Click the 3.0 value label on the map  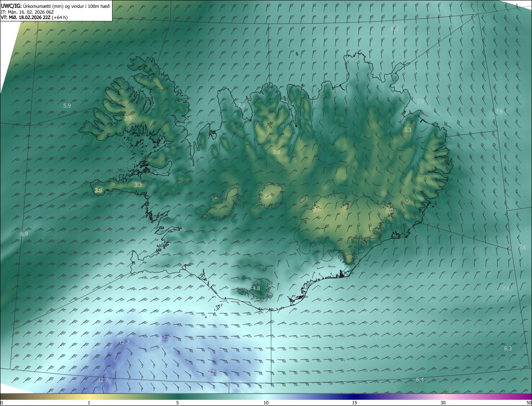pyautogui.click(x=389, y=211)
